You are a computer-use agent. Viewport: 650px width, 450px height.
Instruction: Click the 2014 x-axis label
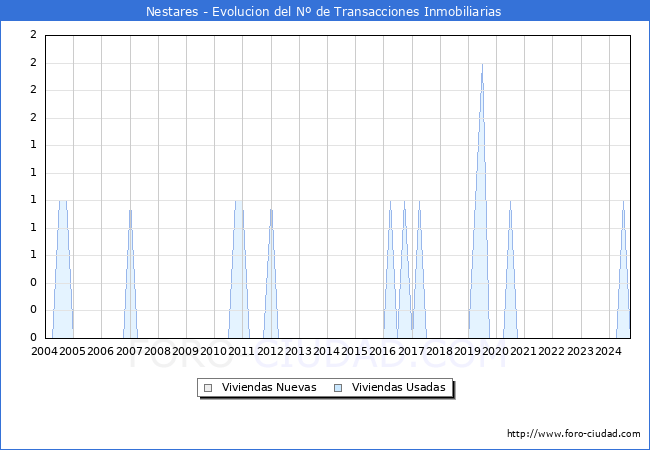coord(326,351)
